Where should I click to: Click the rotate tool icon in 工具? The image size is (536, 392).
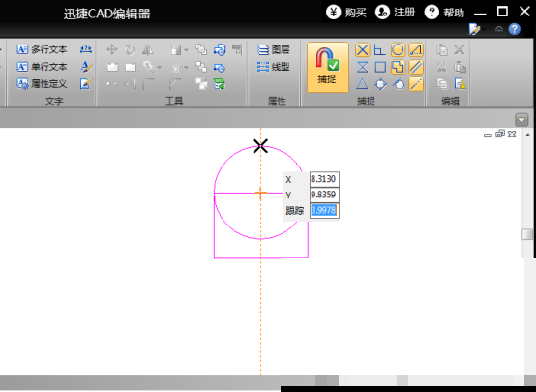(x=130, y=50)
